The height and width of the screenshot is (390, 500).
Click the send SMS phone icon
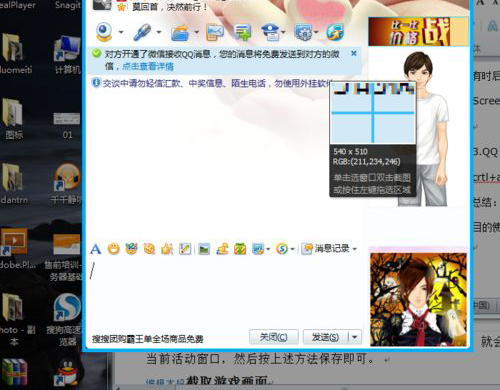click(x=214, y=32)
